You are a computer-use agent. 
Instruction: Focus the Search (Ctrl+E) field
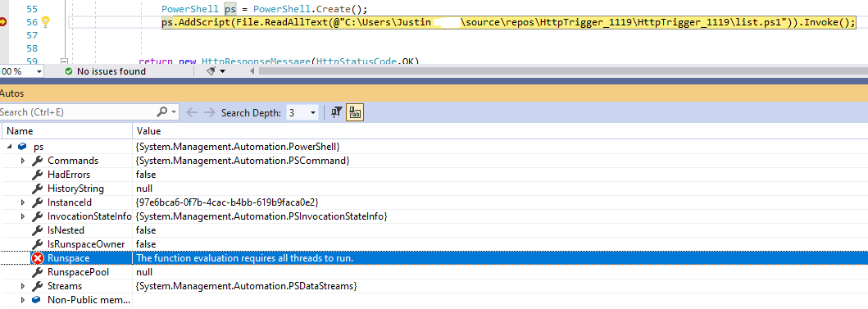(78, 112)
